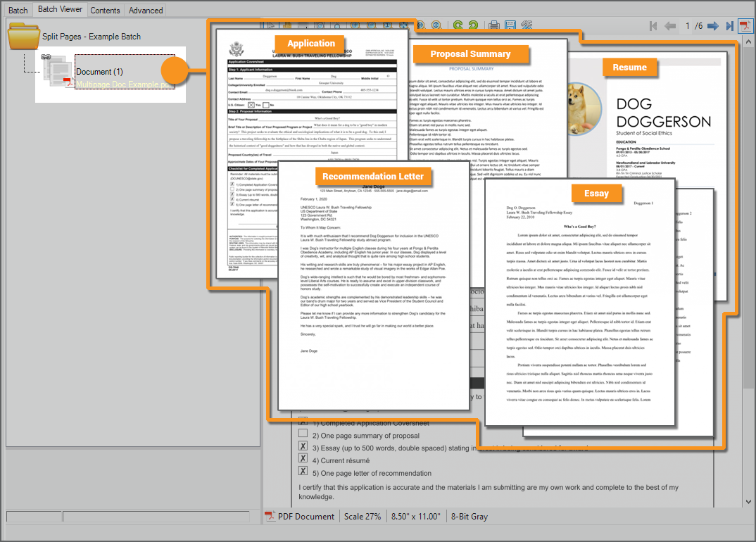Click the PDF display mode icon
Viewport: 756px width, 542px height.
coord(746,26)
